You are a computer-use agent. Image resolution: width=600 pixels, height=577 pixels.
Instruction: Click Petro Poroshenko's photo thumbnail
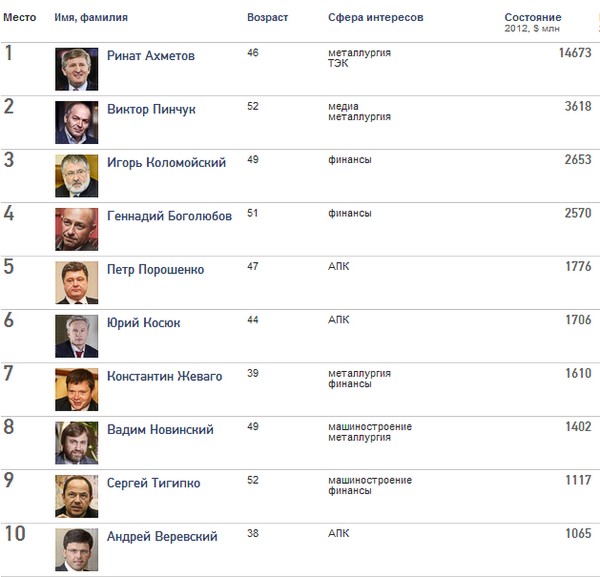tap(76, 282)
